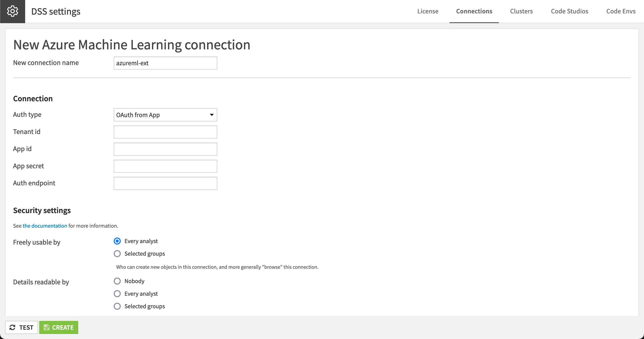
Task: Switch to the License tab
Action: click(428, 11)
